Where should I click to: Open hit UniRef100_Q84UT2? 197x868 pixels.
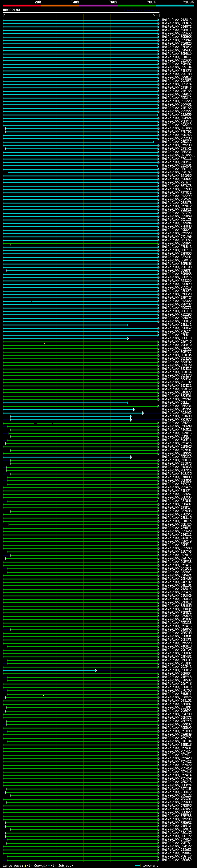pyautogui.click(x=177, y=26)
